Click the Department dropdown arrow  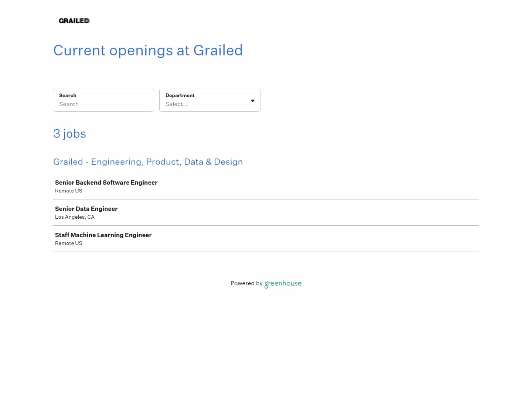(x=253, y=101)
